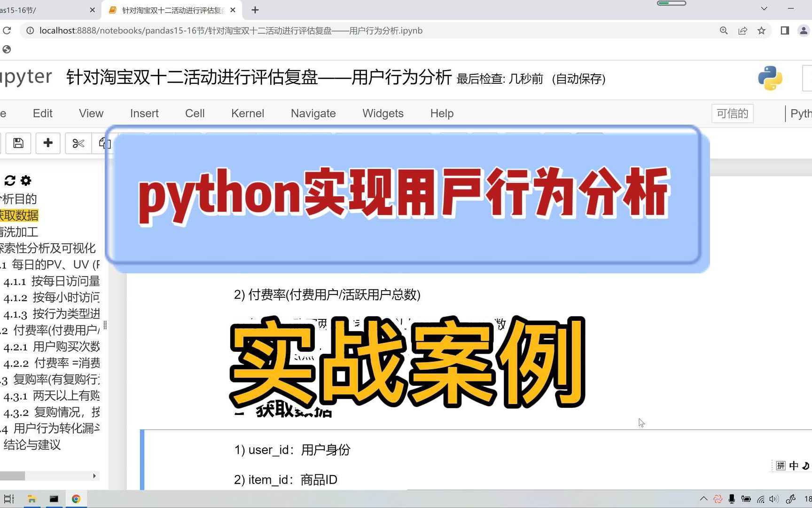This screenshot has width=812, height=508.
Task: Open the globe shortcut in the bookmarks bar
Action: (x=7, y=49)
